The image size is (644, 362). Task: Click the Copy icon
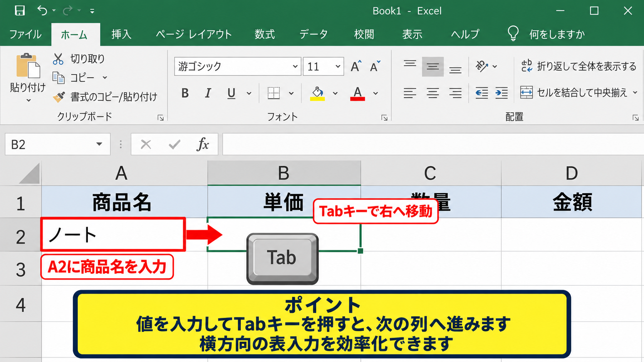click(x=58, y=78)
